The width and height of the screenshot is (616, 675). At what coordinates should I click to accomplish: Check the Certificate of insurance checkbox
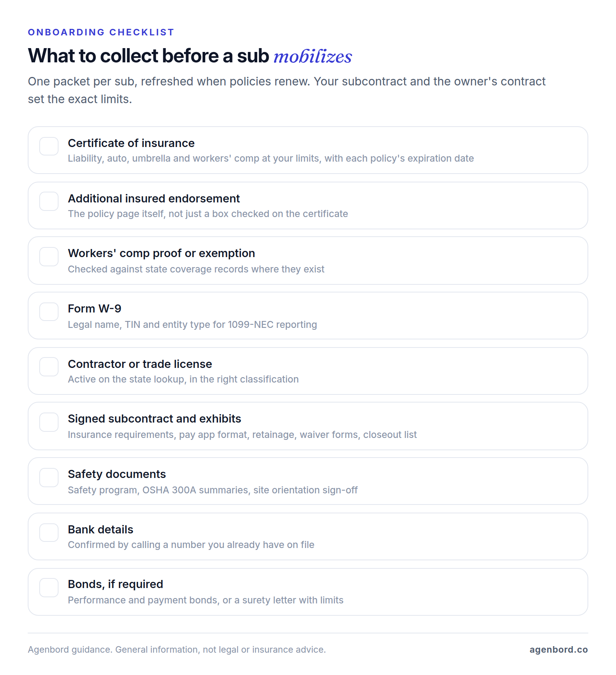tap(49, 146)
